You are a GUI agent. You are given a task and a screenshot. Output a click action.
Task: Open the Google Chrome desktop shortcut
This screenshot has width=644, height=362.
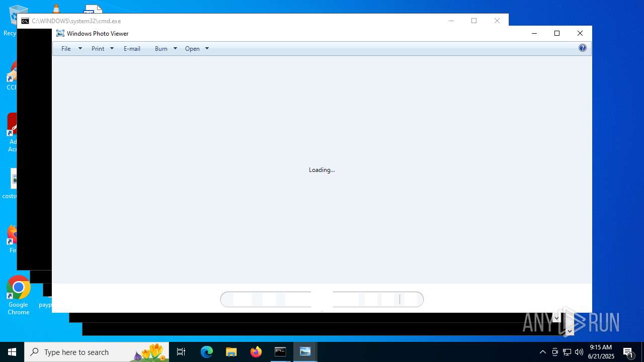[x=18, y=296]
